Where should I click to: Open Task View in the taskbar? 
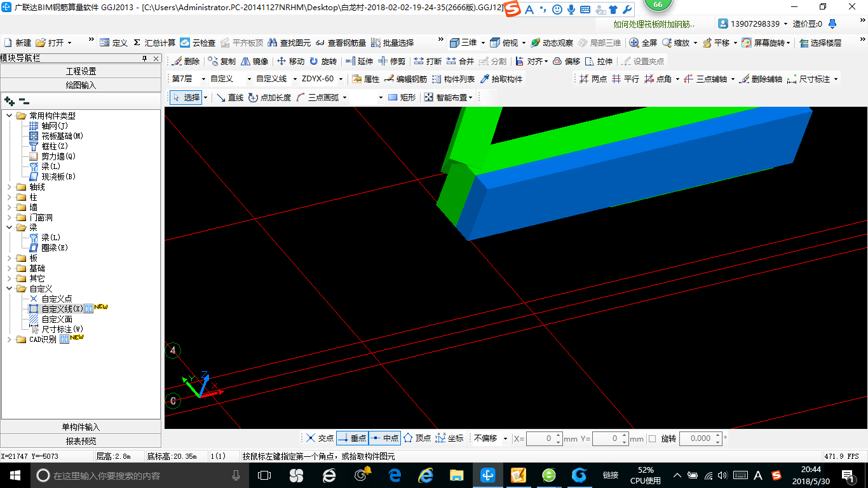(x=264, y=475)
